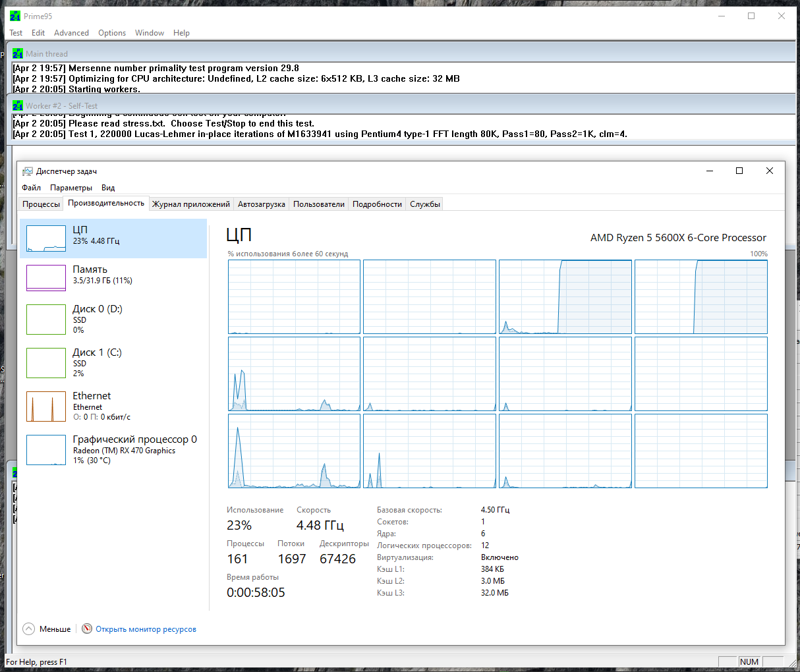
Task: Click the 0:00:58:05 uptime value
Action: pos(256,592)
